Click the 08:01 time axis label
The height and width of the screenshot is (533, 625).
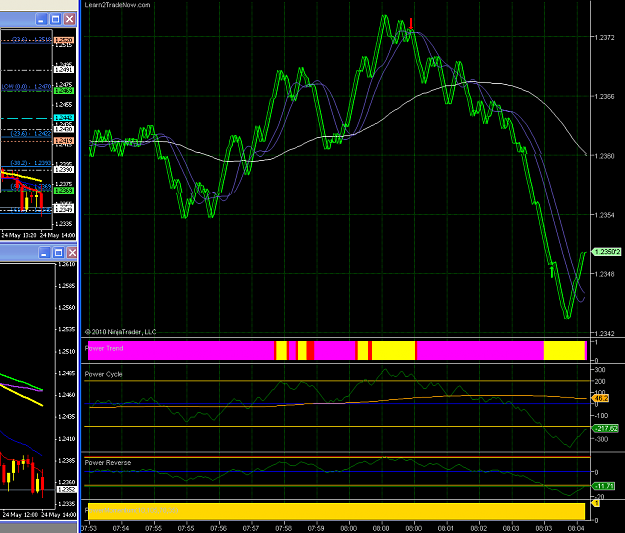pos(446,529)
